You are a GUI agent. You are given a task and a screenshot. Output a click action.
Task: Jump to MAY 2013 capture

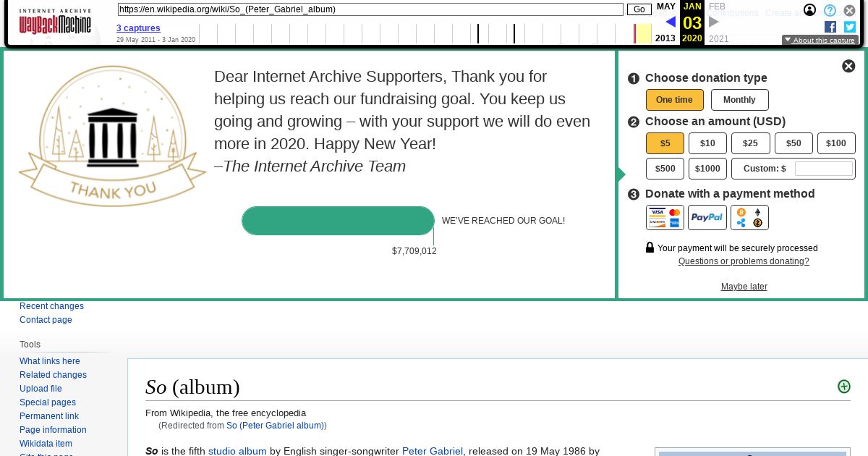click(x=665, y=22)
